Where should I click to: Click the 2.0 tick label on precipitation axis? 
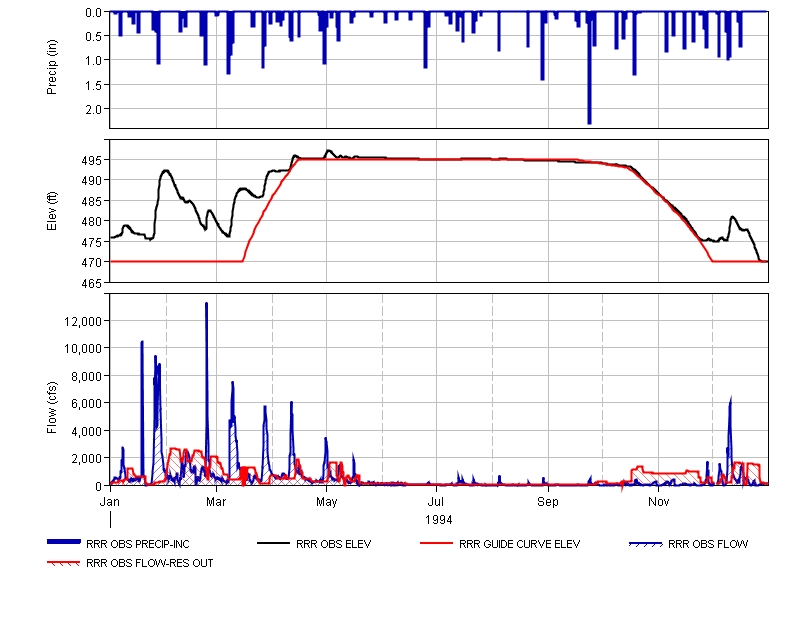94,108
